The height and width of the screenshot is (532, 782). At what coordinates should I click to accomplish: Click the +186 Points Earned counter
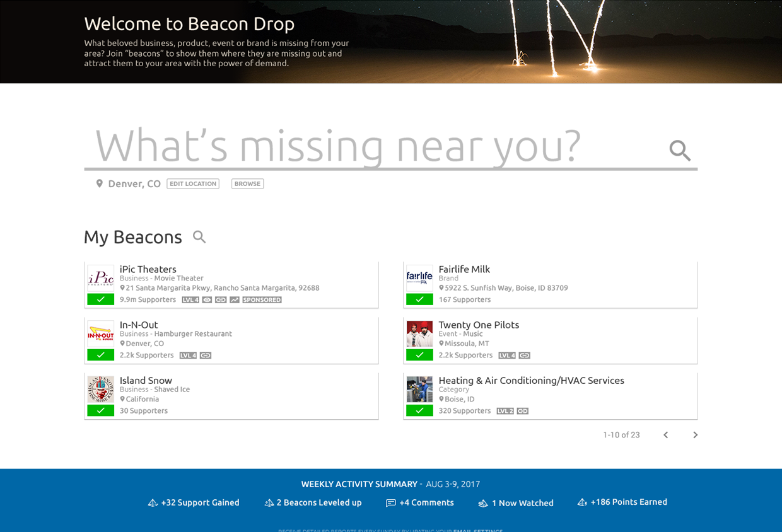(622, 502)
